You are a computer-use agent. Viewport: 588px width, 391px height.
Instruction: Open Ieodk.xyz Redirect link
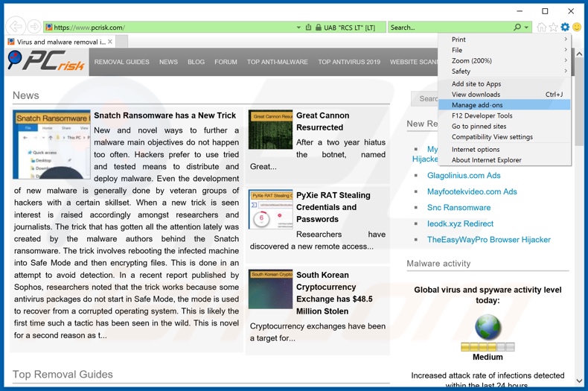coord(460,223)
